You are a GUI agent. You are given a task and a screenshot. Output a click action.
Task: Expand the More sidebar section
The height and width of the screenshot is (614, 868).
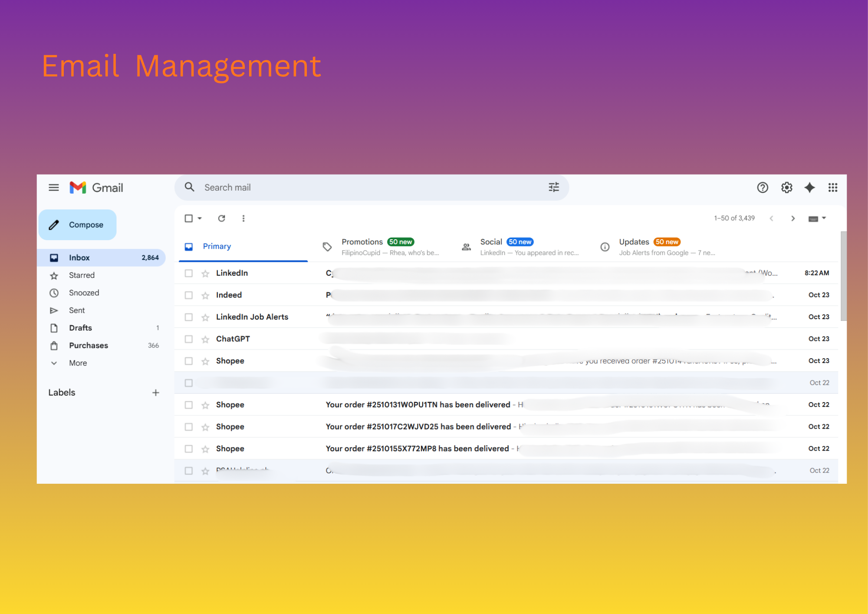[x=77, y=363]
